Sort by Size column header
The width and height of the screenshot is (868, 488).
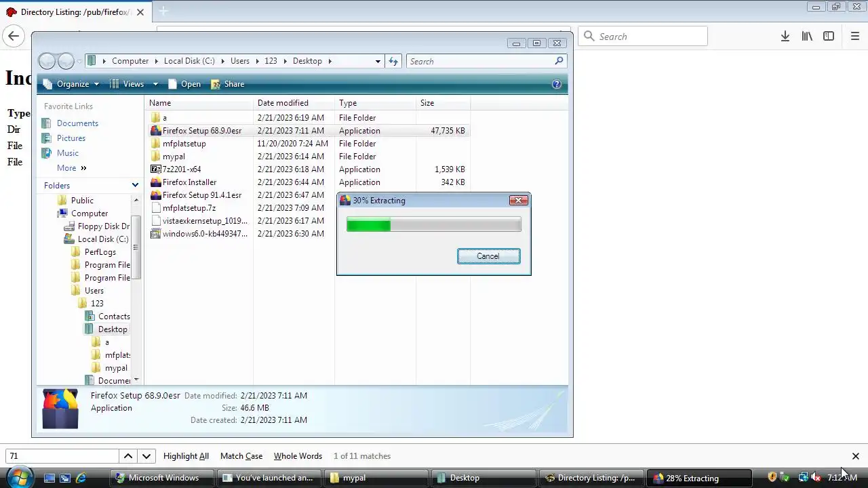[x=443, y=103]
